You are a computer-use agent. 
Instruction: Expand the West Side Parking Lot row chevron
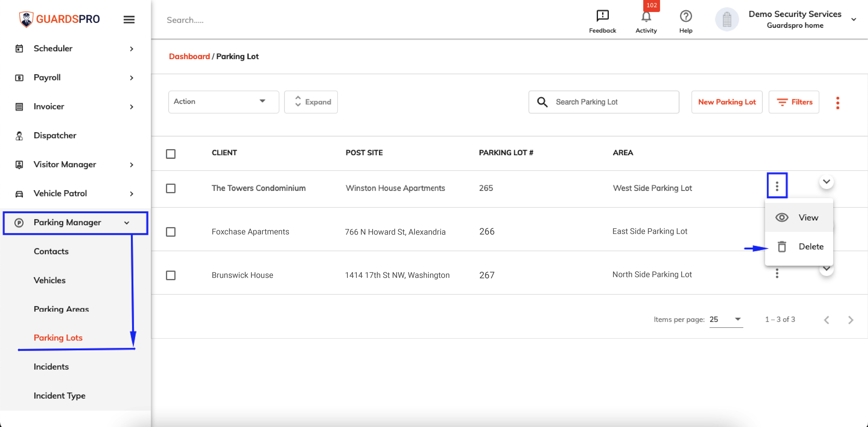[x=827, y=181]
